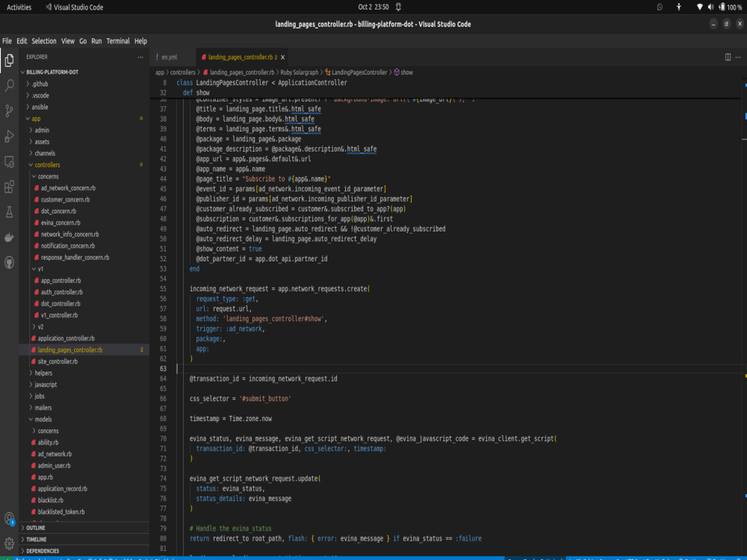Collapse the controllers folder

pos(84,165)
